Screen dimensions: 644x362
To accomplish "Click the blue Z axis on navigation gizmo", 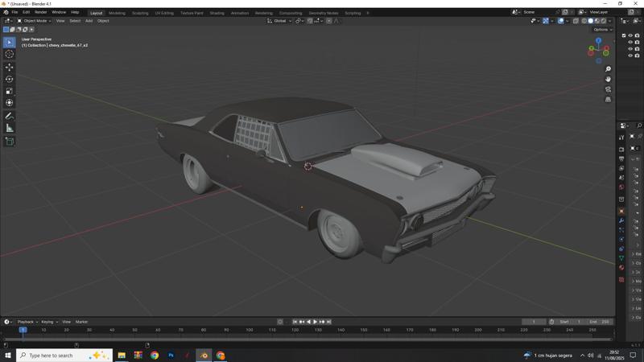I will (598, 40).
